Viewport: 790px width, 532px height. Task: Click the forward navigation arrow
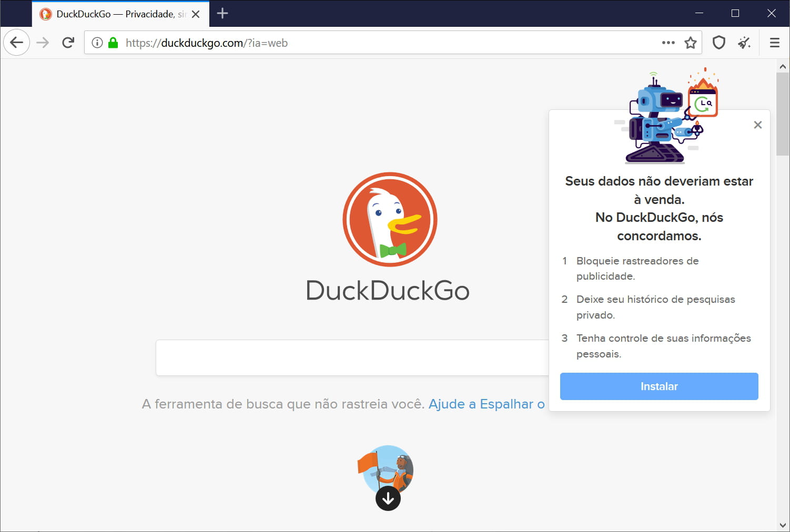43,43
